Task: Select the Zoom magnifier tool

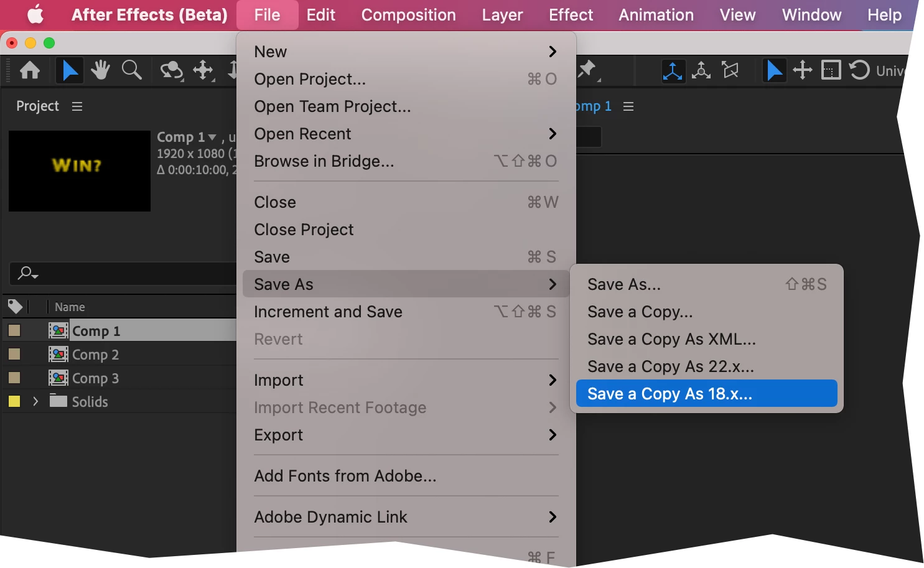Action: click(x=131, y=70)
